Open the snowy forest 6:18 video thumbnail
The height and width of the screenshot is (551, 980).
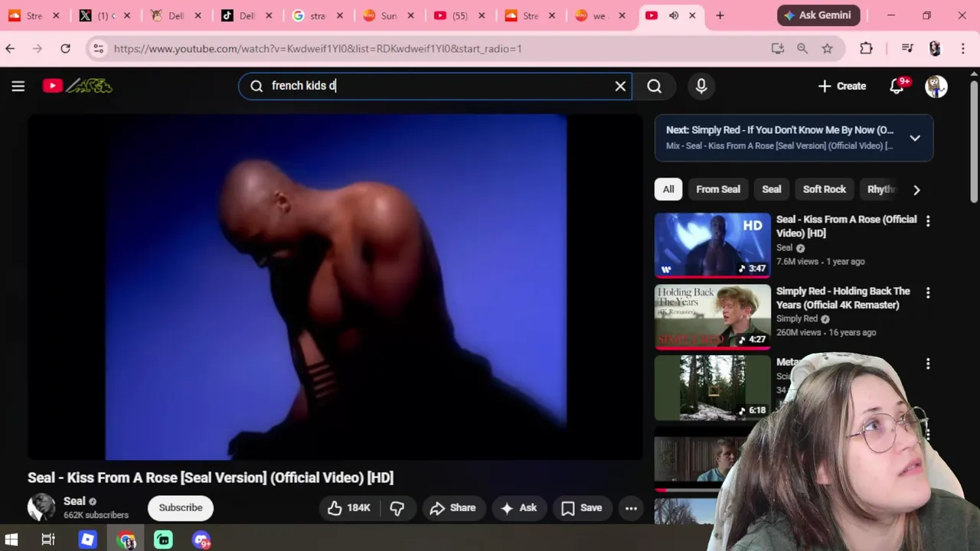712,387
